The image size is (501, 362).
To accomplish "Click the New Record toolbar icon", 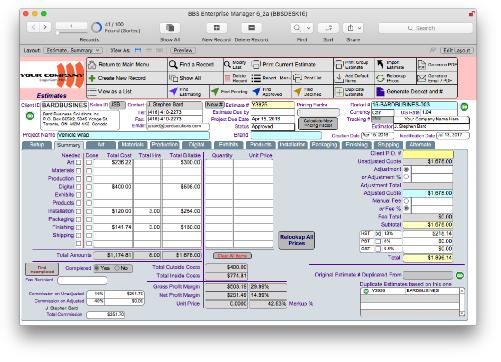I will 217,28.
